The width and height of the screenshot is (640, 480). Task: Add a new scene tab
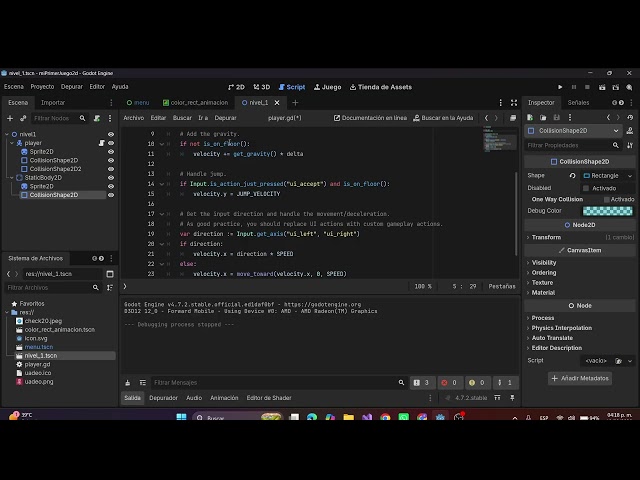[295, 103]
